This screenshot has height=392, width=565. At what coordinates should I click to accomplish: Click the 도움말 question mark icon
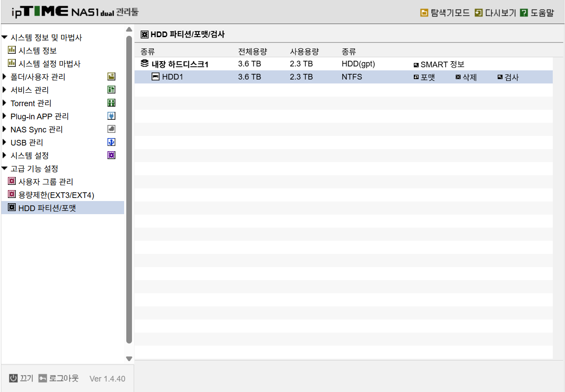coord(524,13)
